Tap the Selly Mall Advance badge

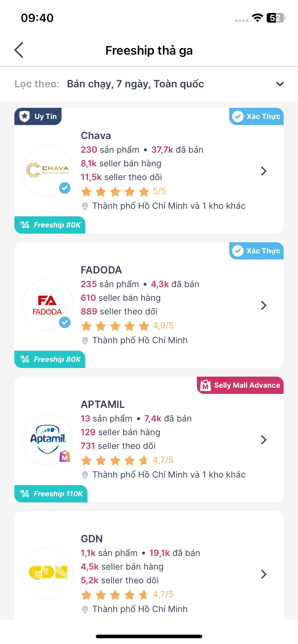(x=240, y=385)
